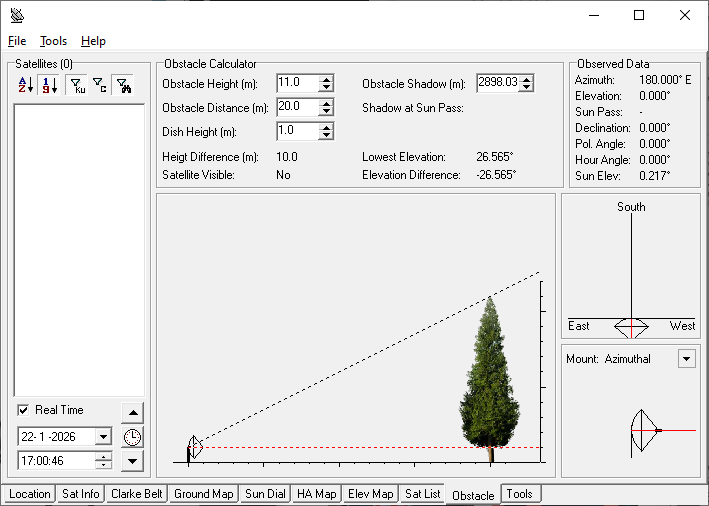The image size is (709, 506).
Task: Go to the Location tab
Action: click(x=29, y=494)
